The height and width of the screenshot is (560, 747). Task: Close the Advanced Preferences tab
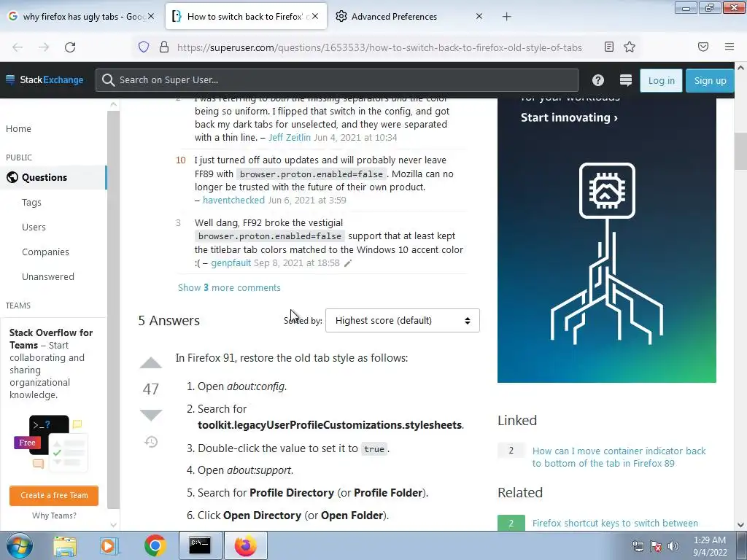click(x=479, y=16)
